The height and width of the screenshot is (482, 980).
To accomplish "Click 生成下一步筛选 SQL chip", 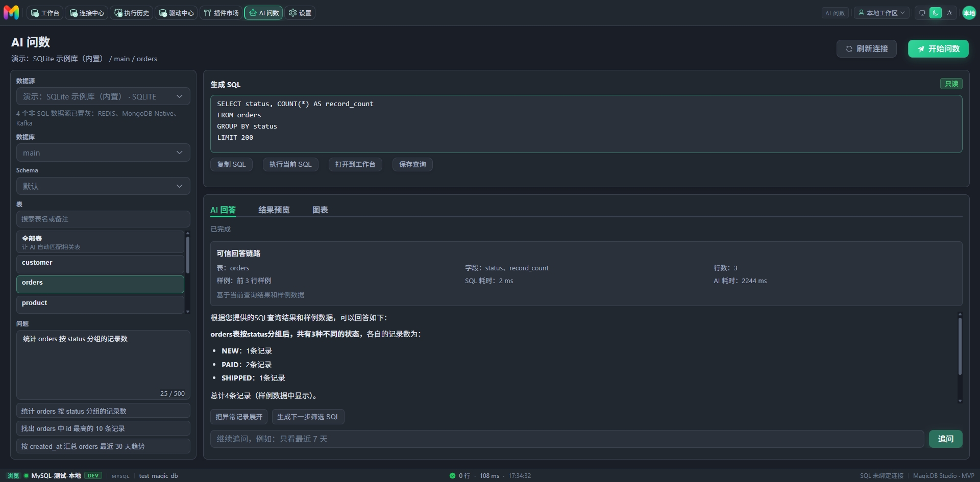I will pos(308,417).
